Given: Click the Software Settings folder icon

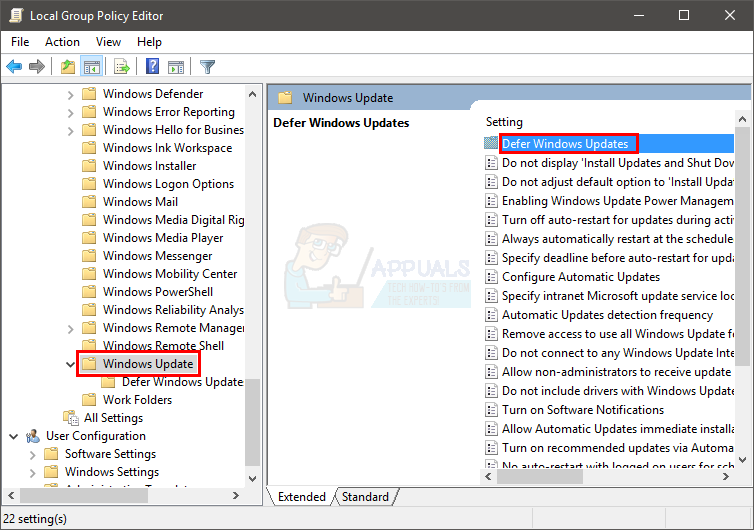Looking at the screenshot, I should 51,454.
